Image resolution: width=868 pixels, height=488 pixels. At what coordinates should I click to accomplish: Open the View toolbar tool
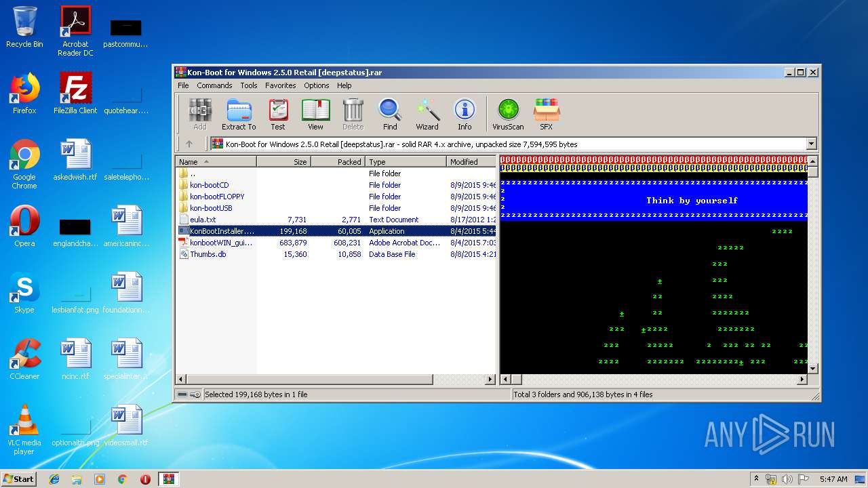coord(315,114)
